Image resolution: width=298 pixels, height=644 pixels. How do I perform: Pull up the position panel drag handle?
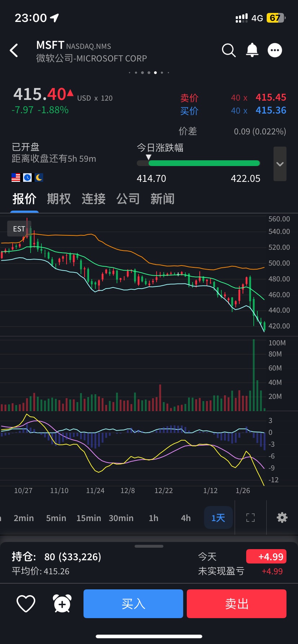tap(149, 546)
